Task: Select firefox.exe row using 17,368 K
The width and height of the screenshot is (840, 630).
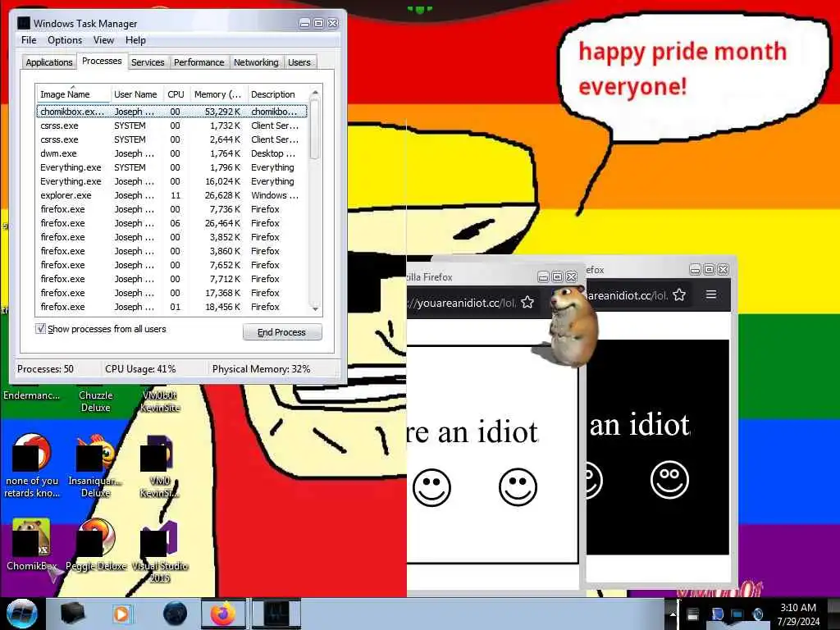Action: click(x=172, y=293)
